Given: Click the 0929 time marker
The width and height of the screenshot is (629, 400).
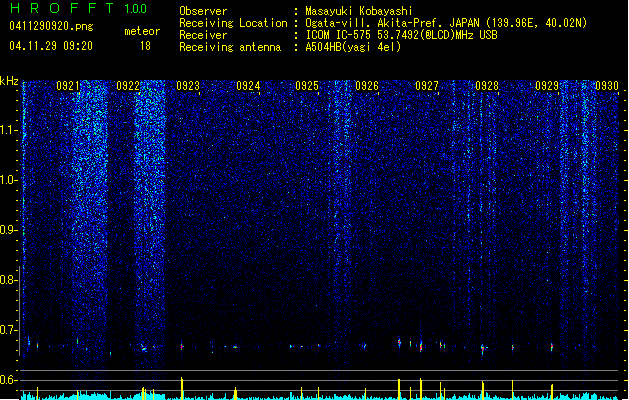Looking at the screenshot, I should [x=547, y=86].
